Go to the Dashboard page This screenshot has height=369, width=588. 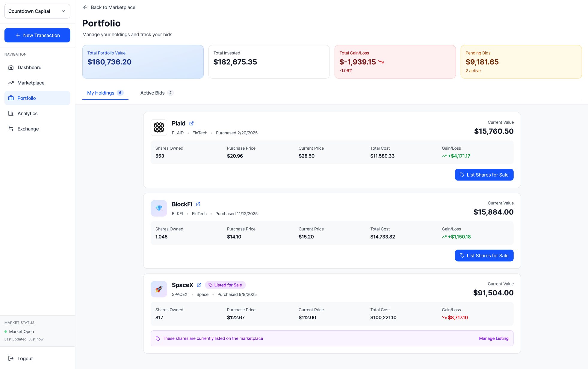click(29, 68)
